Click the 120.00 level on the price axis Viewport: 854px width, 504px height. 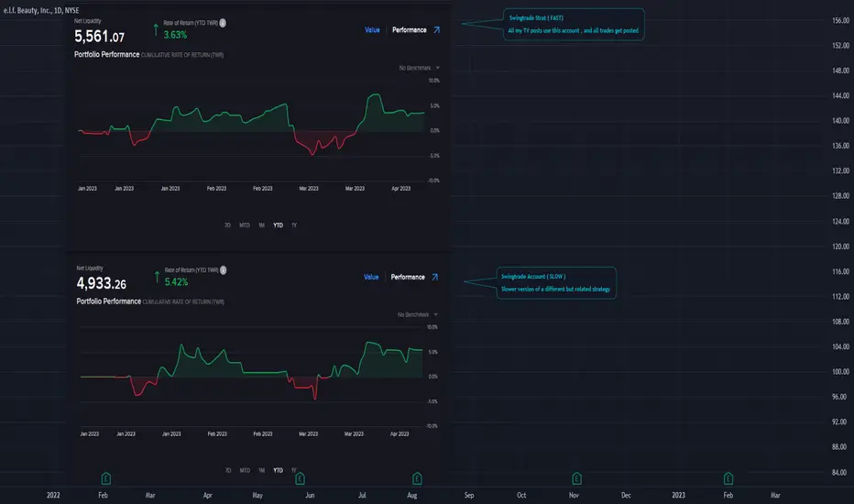point(831,247)
